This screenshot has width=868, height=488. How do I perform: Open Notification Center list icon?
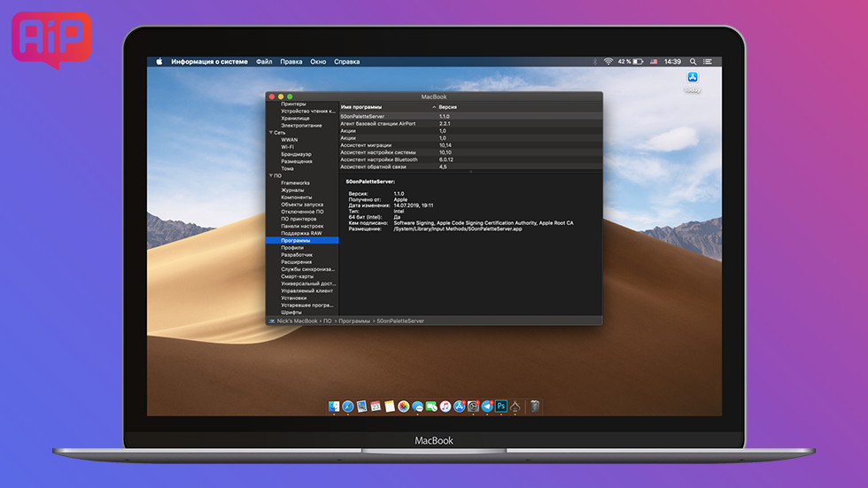point(708,61)
